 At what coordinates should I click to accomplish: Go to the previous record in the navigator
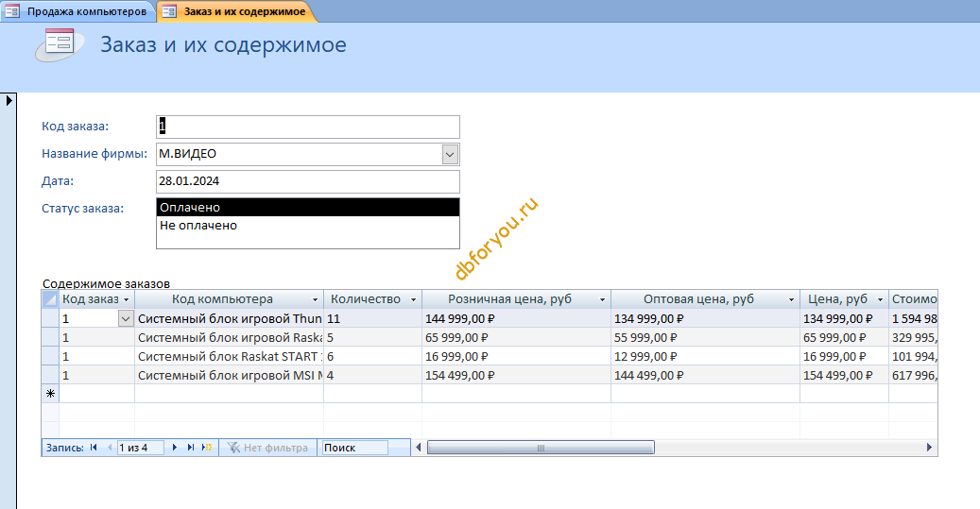[x=110, y=448]
